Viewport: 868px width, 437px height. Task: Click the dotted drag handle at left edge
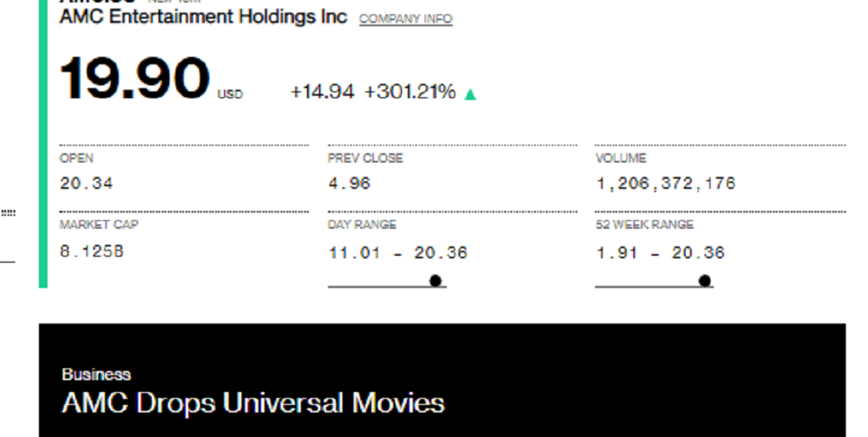[x=8, y=213]
